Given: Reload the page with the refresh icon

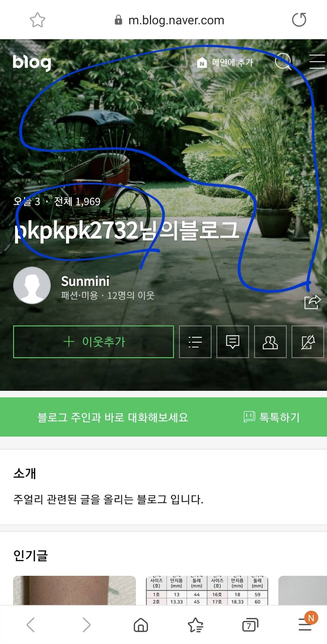Looking at the screenshot, I should click(299, 20).
